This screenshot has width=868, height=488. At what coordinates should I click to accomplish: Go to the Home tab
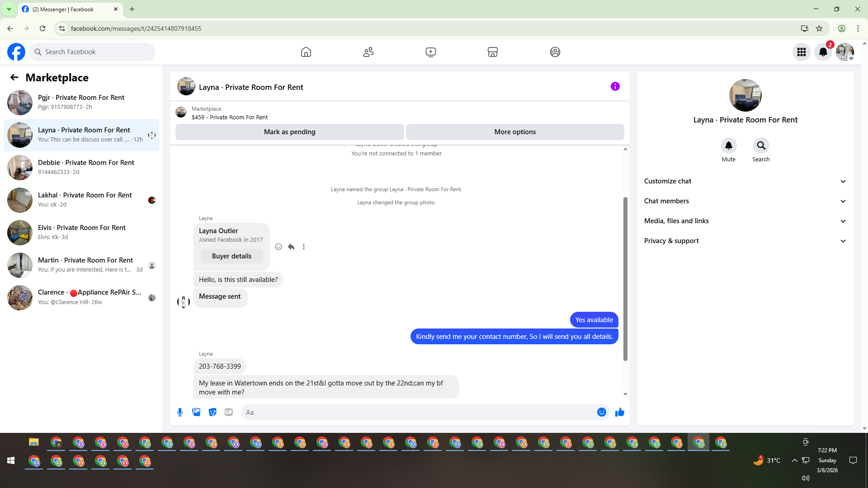click(x=306, y=52)
